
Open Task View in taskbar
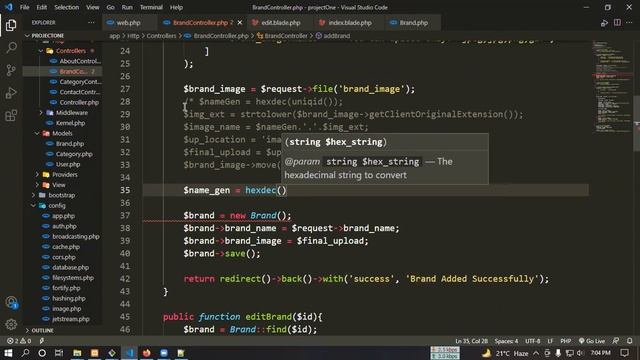[59, 353]
